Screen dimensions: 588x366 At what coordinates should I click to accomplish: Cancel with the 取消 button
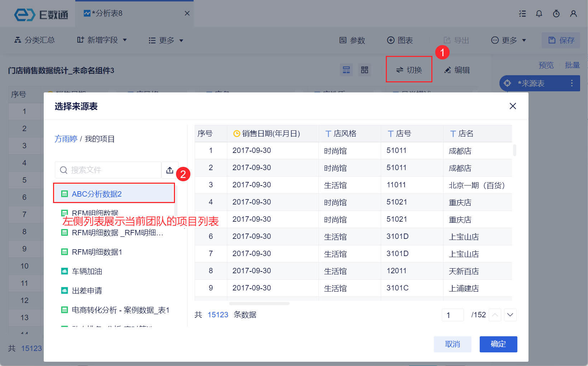tap(452, 344)
